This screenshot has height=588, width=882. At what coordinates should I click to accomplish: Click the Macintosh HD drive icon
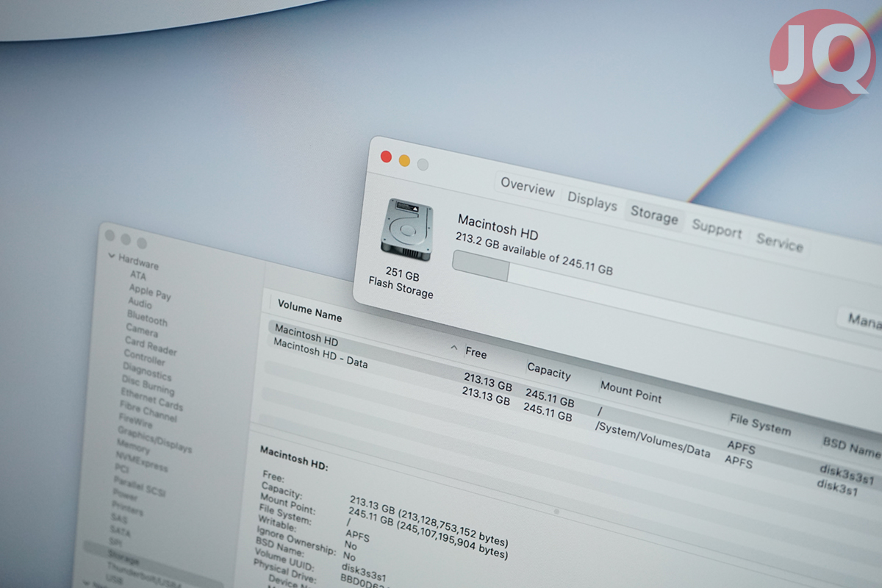406,229
